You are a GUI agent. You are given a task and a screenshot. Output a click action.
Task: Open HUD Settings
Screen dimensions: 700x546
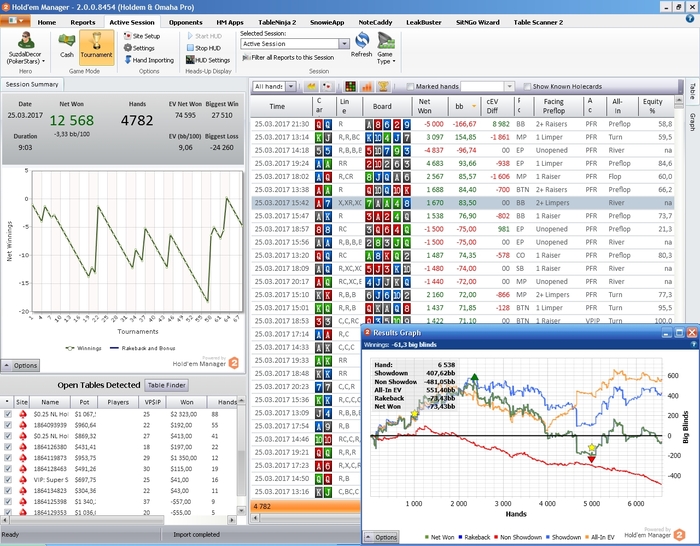coord(208,60)
